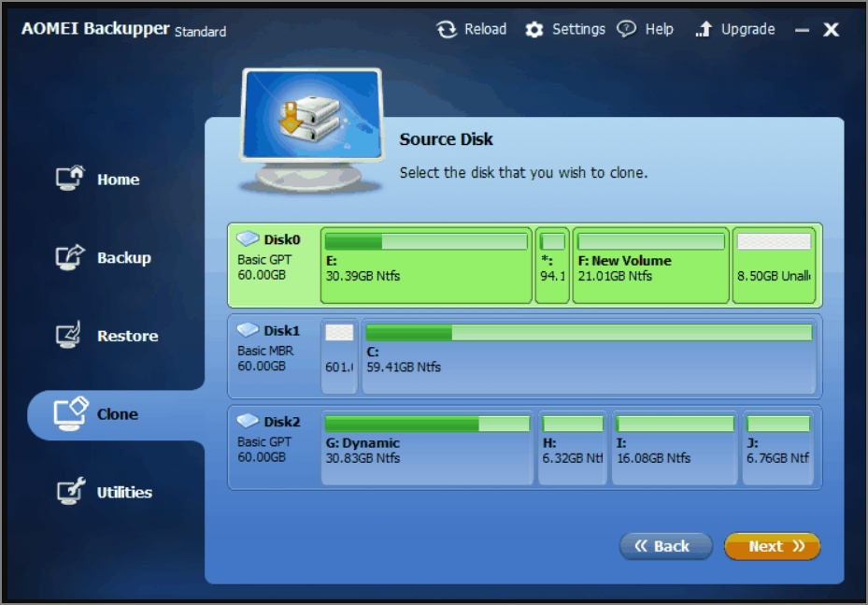This screenshot has height=605, width=868.
Task: Select the G: Dynamic volume
Action: click(x=426, y=450)
